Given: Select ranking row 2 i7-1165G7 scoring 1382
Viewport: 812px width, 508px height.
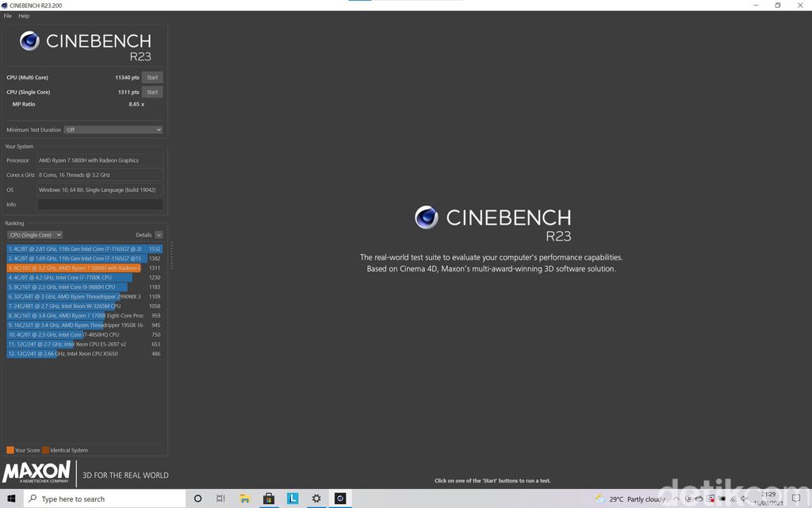Looking at the screenshot, I should coord(84,258).
